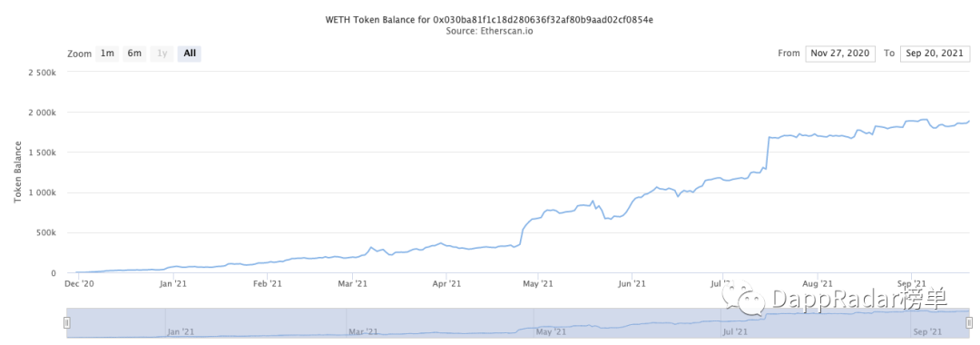Click the 1 000k y-axis label
This screenshot has width=980, height=345.
(43, 192)
